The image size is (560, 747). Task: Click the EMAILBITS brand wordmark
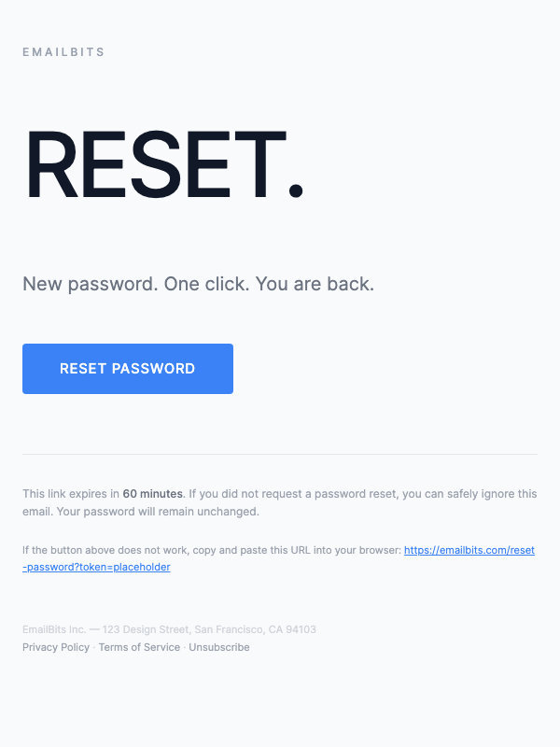coord(64,52)
